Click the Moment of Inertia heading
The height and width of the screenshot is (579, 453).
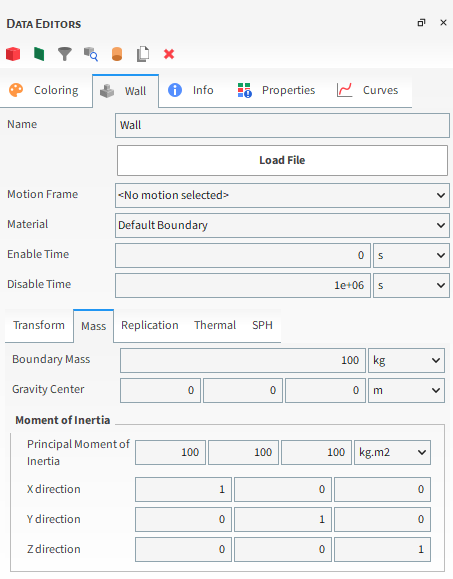(63, 420)
